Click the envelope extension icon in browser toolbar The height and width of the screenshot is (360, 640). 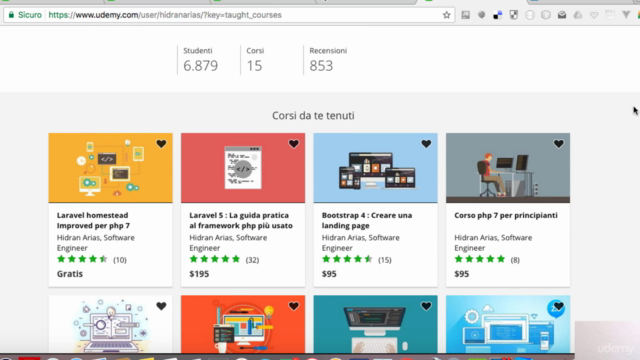pos(562,15)
